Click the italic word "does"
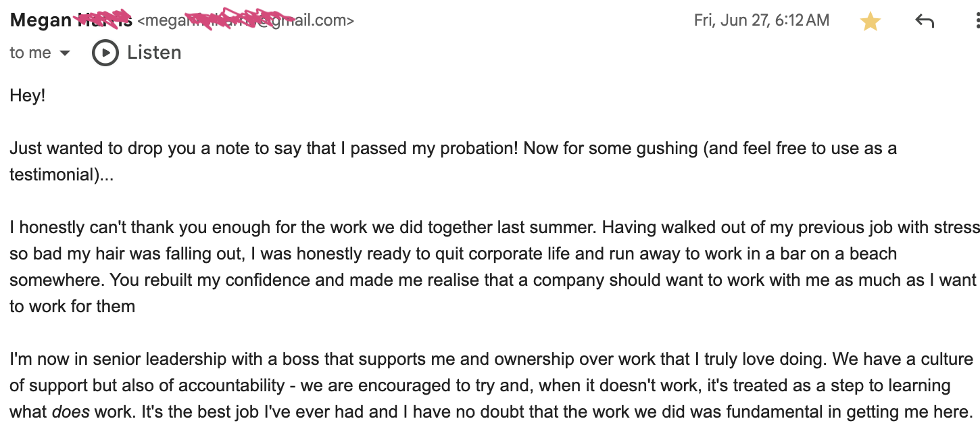The image size is (980, 446). click(x=70, y=412)
